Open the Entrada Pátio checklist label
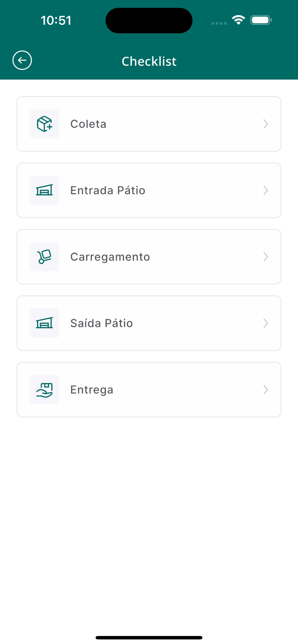Screen dimensions: 298x644 tap(108, 190)
